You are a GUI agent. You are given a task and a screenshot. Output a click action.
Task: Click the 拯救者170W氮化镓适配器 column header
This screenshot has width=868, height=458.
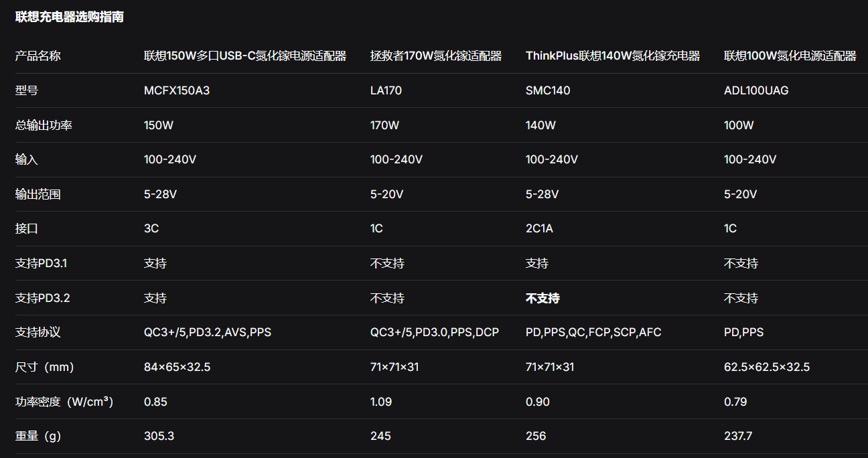(436, 56)
